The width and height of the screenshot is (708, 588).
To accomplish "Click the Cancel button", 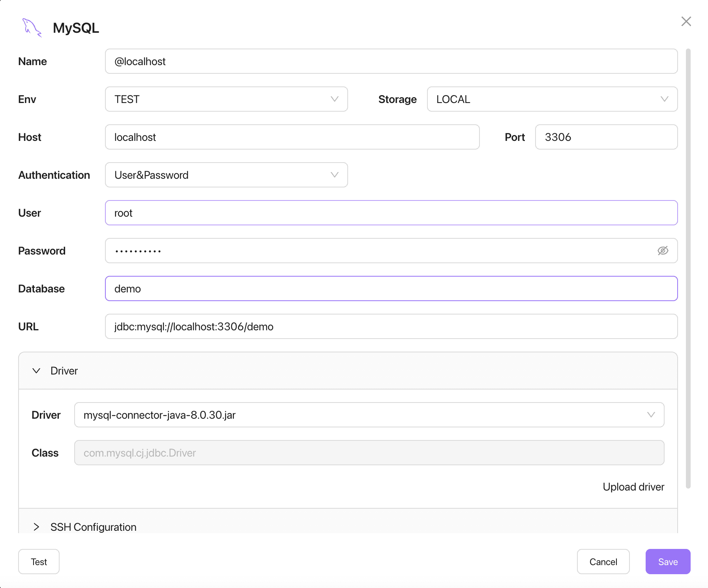I will pyautogui.click(x=603, y=562).
